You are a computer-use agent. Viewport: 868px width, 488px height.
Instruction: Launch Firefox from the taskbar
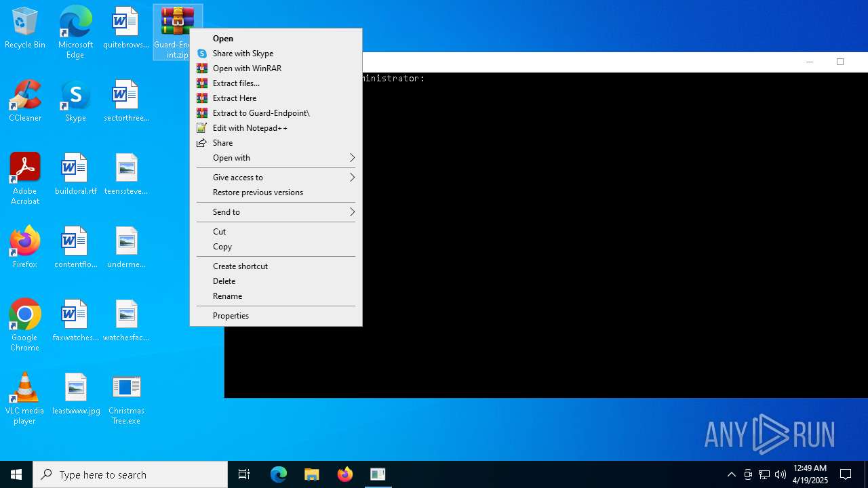pyautogui.click(x=344, y=474)
